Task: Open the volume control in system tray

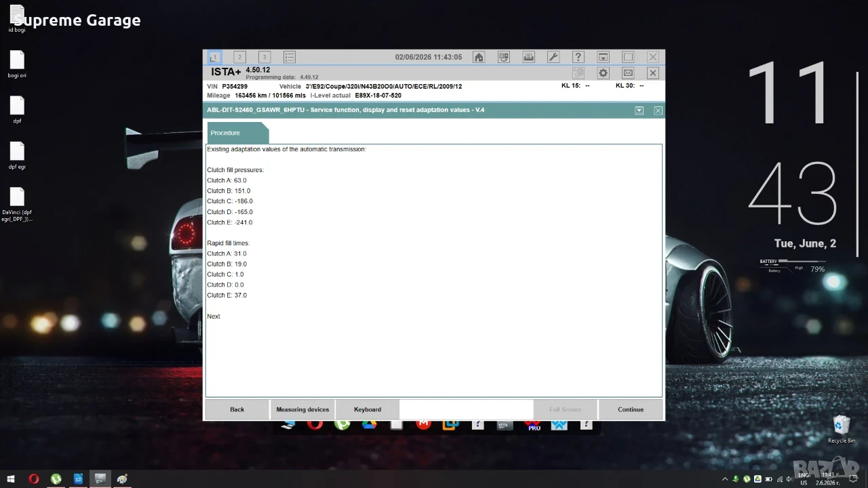Action: [790, 479]
